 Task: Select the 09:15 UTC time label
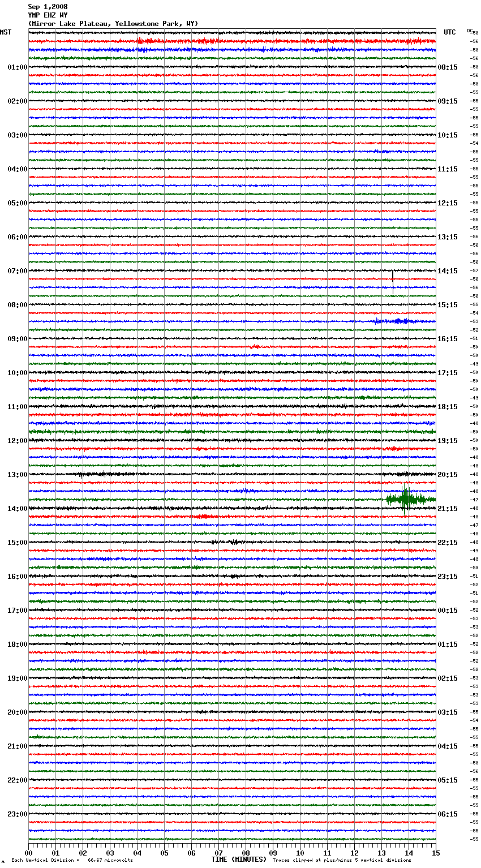[448, 101]
